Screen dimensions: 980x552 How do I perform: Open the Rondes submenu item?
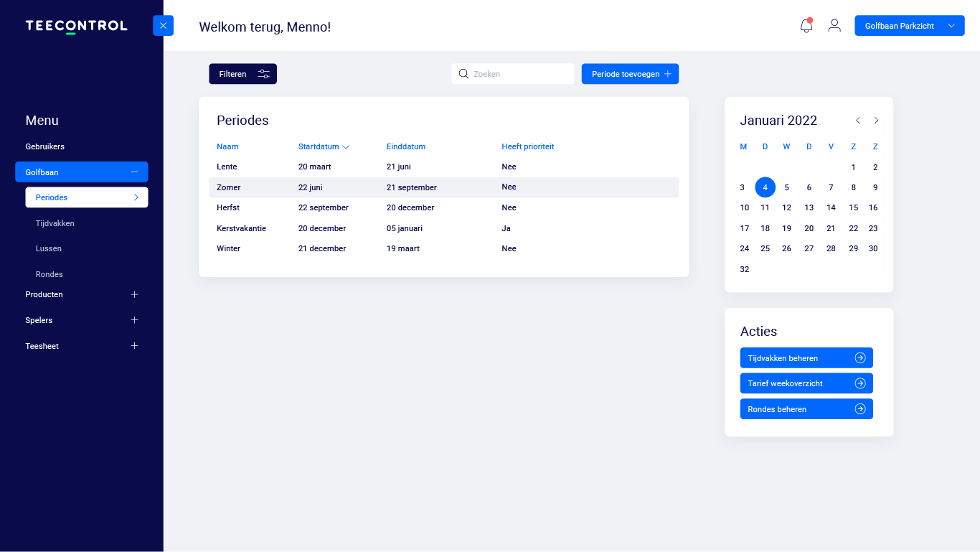tap(49, 274)
